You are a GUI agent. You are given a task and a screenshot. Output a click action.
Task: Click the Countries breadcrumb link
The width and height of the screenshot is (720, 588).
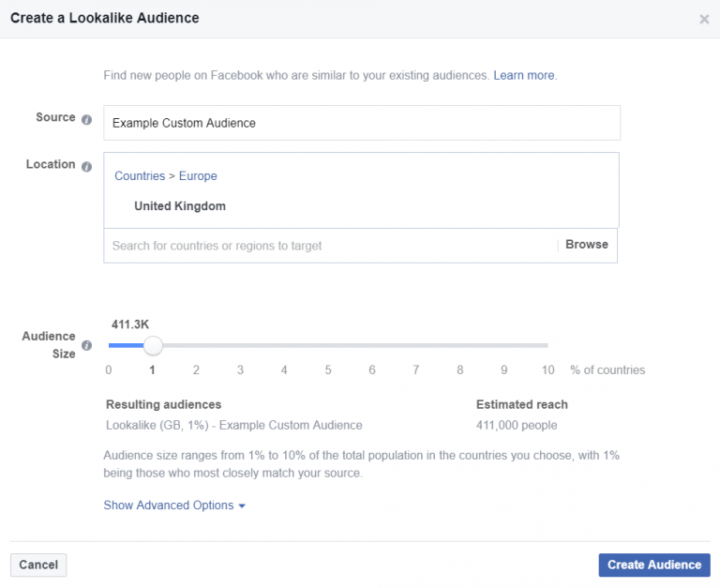[139, 176]
